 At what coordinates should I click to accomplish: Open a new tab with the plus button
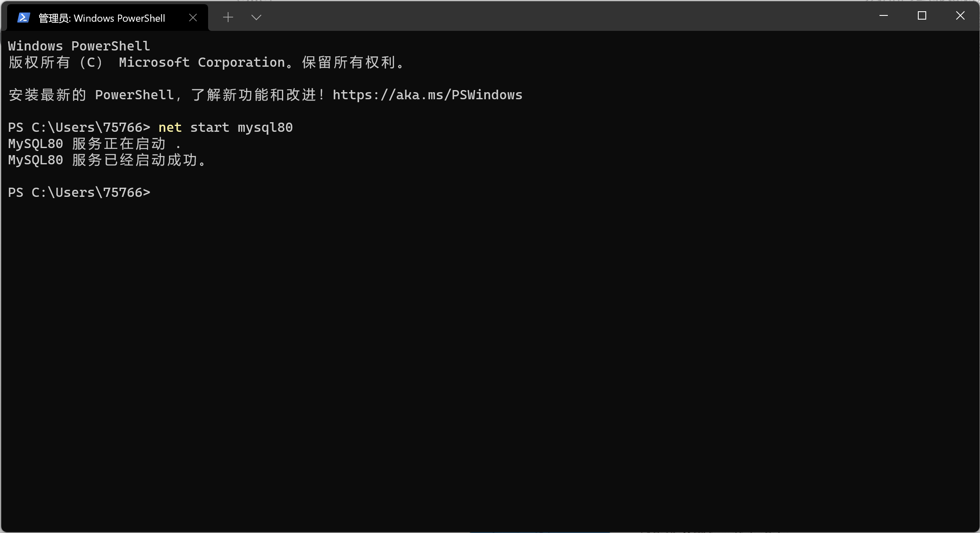[228, 18]
